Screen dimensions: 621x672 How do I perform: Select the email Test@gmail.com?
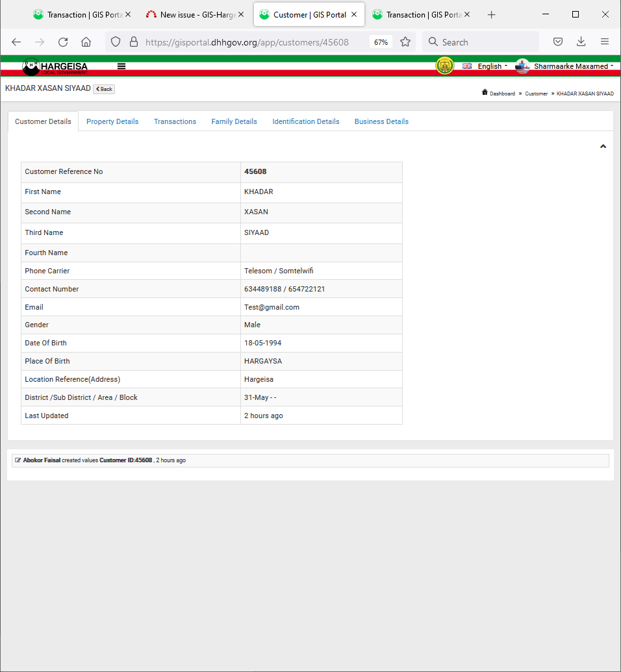pos(272,307)
